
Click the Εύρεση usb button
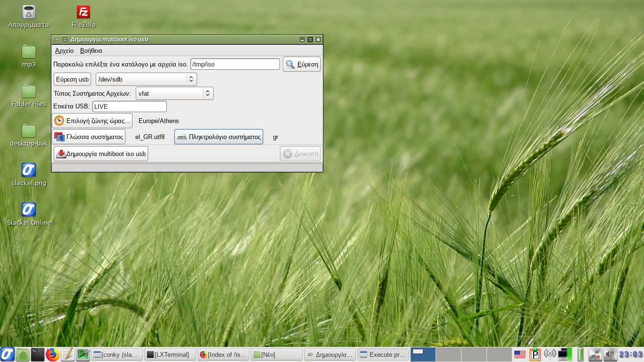[72, 79]
